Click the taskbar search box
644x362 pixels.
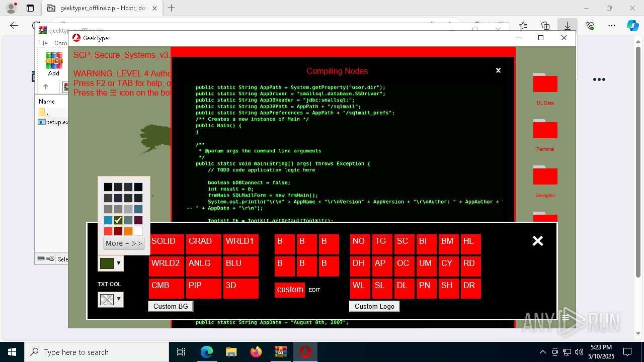(x=97, y=352)
